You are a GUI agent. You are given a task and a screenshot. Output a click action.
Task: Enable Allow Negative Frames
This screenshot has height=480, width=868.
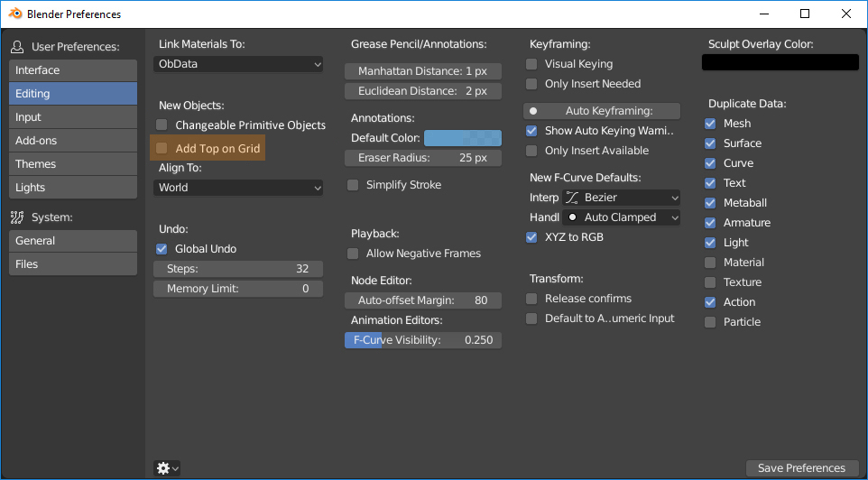click(353, 254)
